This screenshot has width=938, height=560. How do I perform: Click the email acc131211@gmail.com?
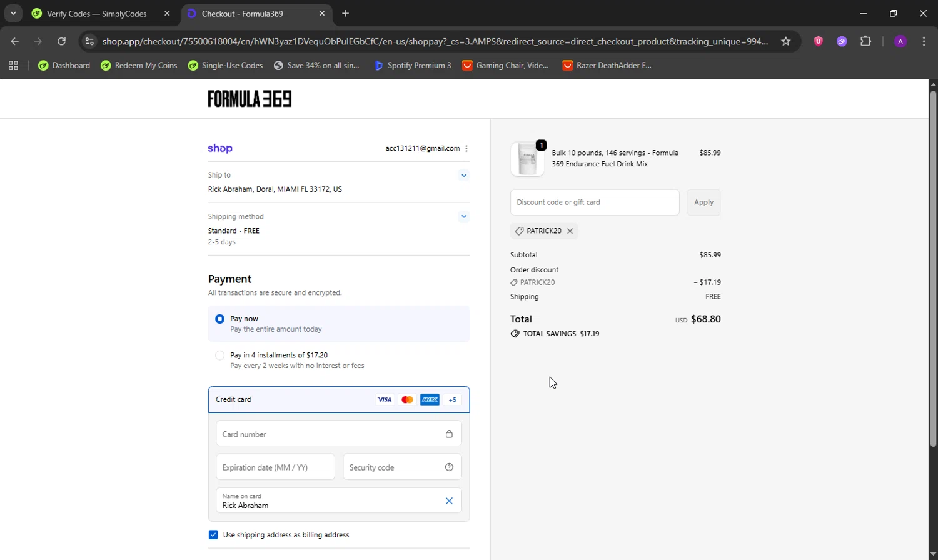(423, 148)
